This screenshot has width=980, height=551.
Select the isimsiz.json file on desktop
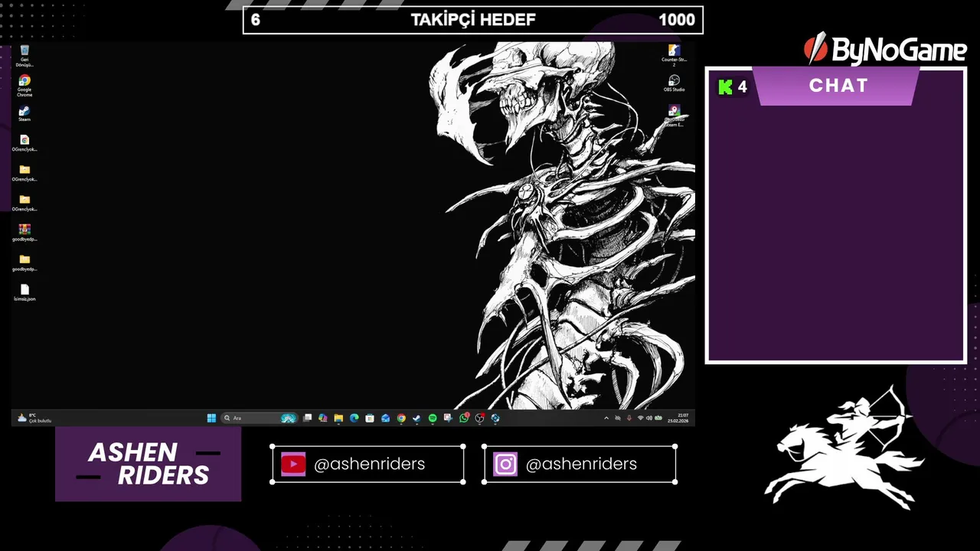24,292
